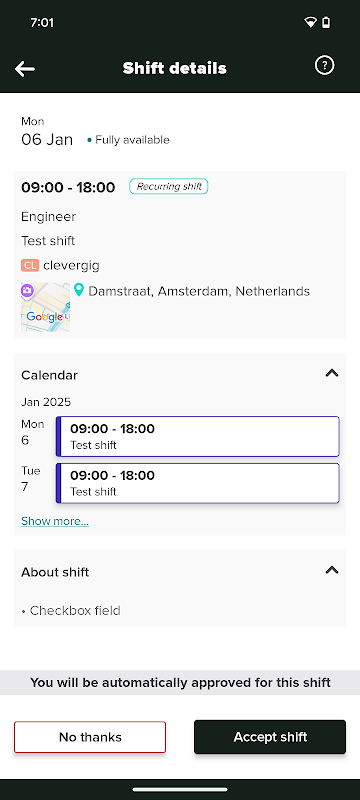
Task: Select the Mon 6 Test shift entry
Action: point(197,436)
